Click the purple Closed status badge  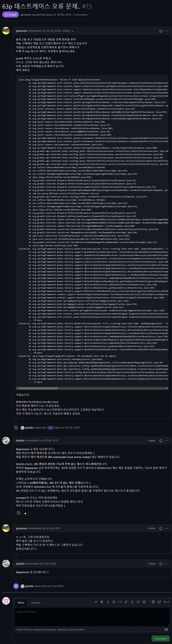[10, 15]
